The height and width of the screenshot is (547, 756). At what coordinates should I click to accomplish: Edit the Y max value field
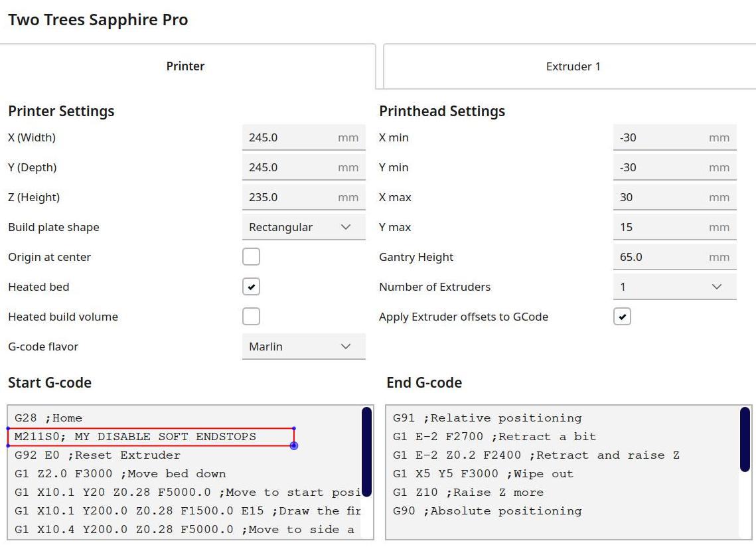674,227
